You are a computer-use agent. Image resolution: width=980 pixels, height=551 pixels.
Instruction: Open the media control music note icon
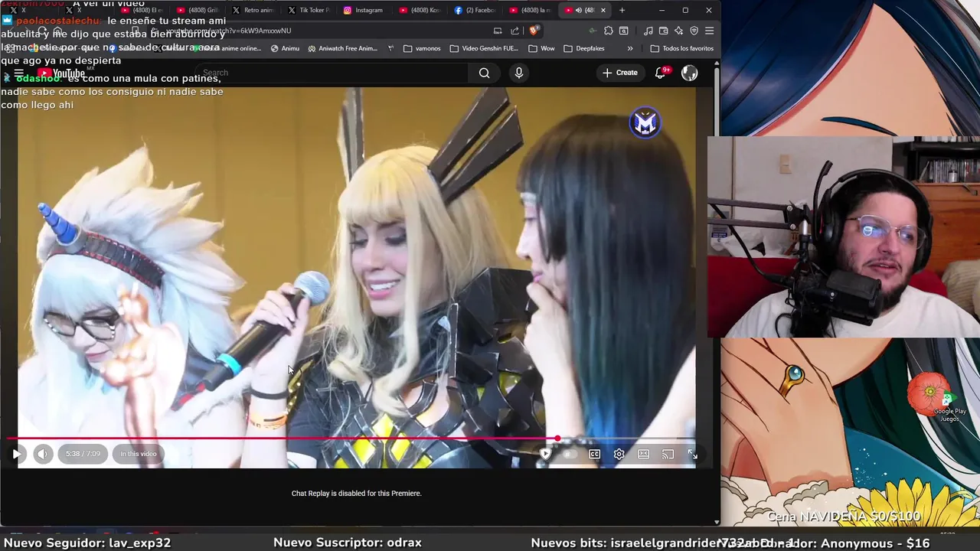648,31
